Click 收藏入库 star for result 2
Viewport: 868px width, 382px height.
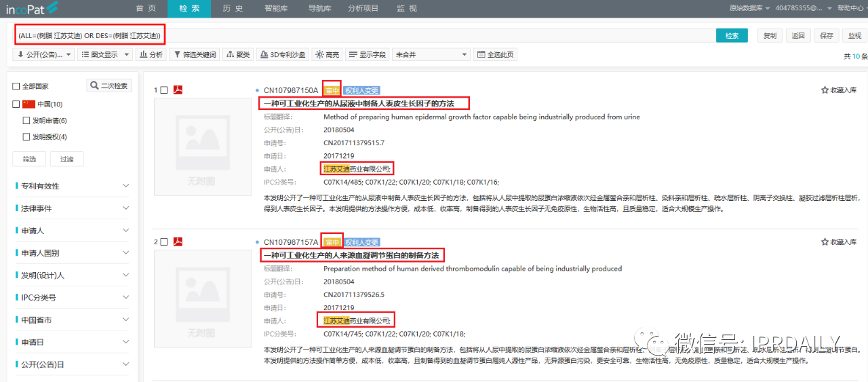tap(839, 242)
